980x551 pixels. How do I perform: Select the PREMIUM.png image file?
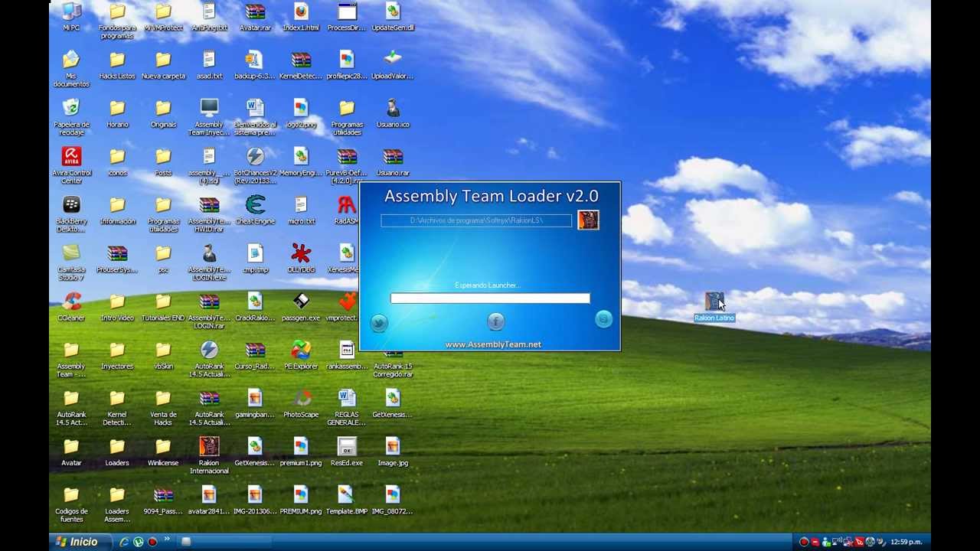coord(301,499)
